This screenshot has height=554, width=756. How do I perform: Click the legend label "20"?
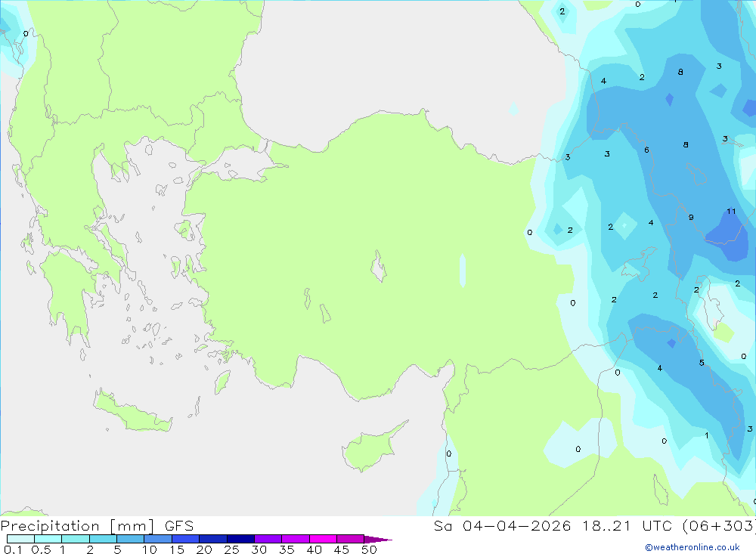pyautogui.click(x=204, y=549)
